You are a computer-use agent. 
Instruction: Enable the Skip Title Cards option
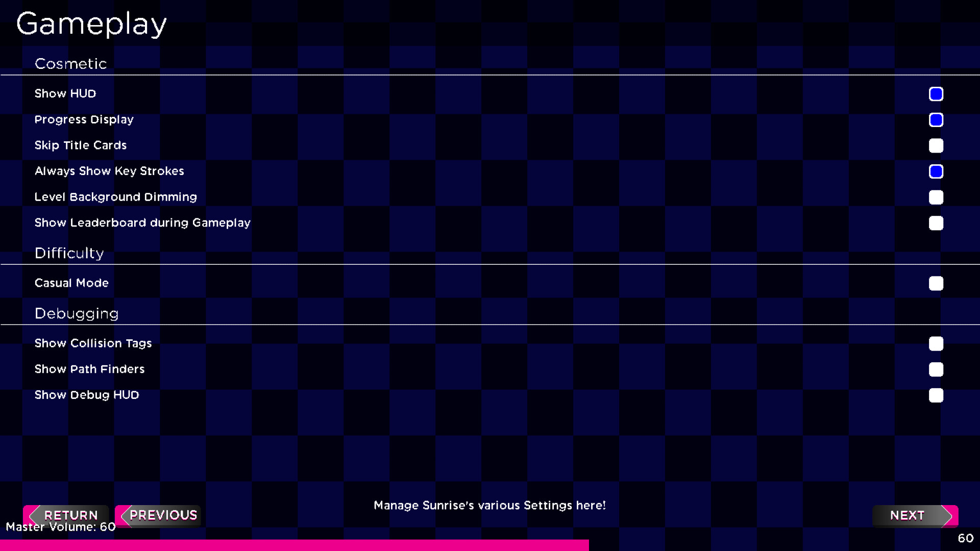click(x=936, y=146)
